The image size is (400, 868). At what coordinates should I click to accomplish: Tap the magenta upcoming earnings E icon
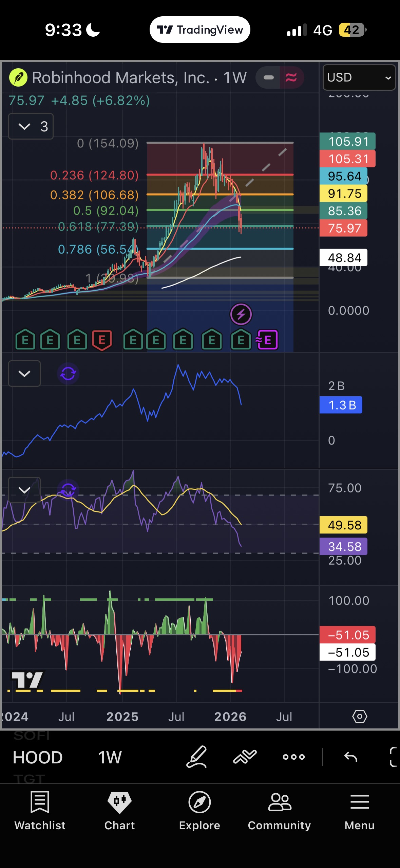[267, 340]
